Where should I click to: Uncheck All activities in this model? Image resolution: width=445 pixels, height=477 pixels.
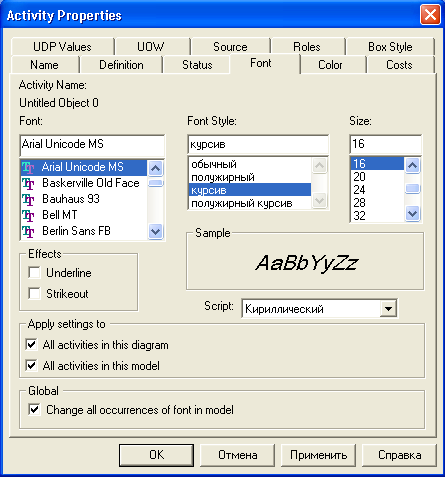click(31, 365)
